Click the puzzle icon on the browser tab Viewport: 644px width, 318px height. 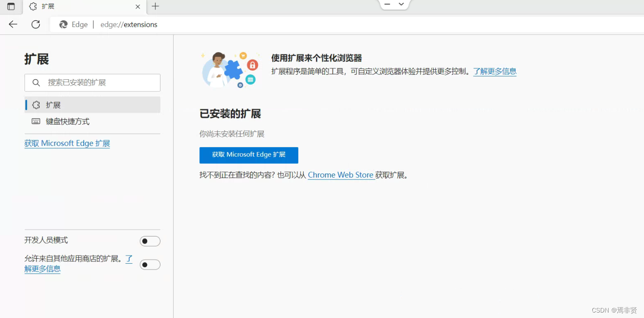point(33,6)
